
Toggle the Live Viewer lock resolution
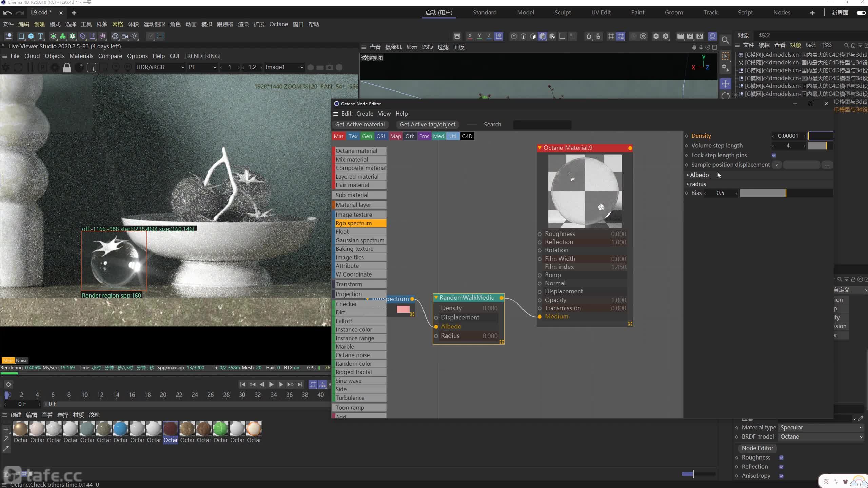tap(67, 67)
